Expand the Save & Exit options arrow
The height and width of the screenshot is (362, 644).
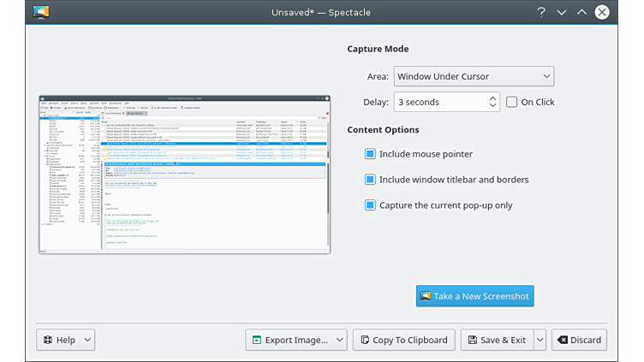pos(540,340)
